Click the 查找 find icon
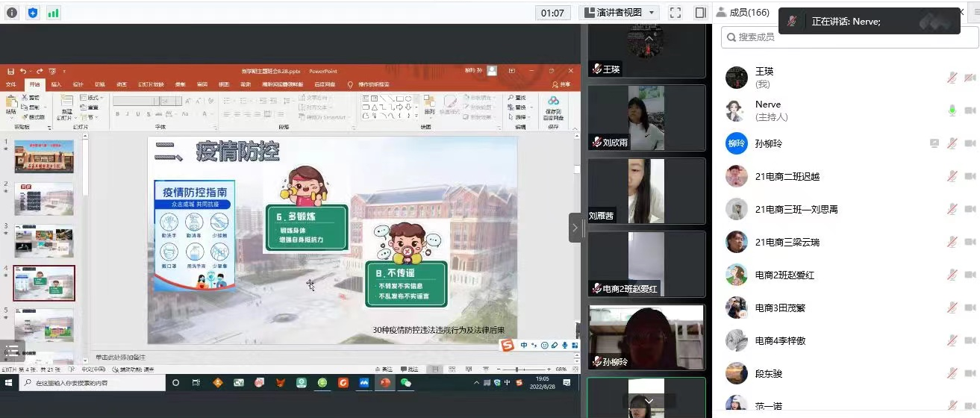 pos(511,98)
